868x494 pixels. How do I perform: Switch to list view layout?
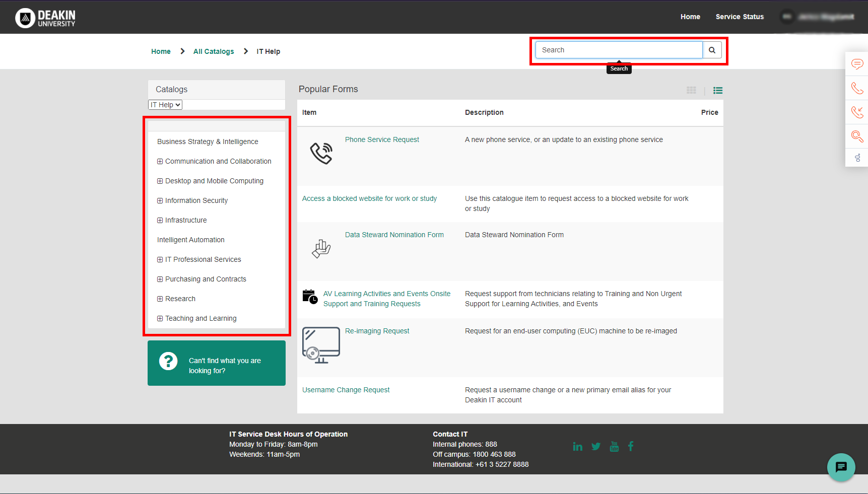coord(718,91)
